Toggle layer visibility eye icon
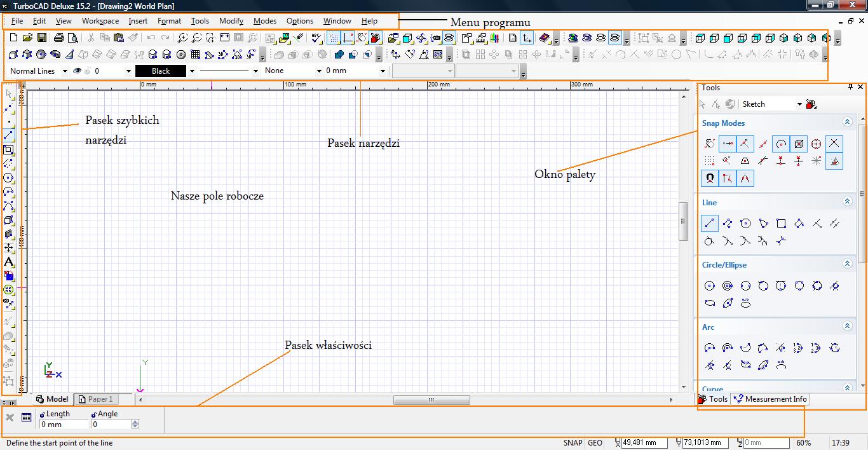The width and height of the screenshot is (868, 450). click(x=78, y=71)
